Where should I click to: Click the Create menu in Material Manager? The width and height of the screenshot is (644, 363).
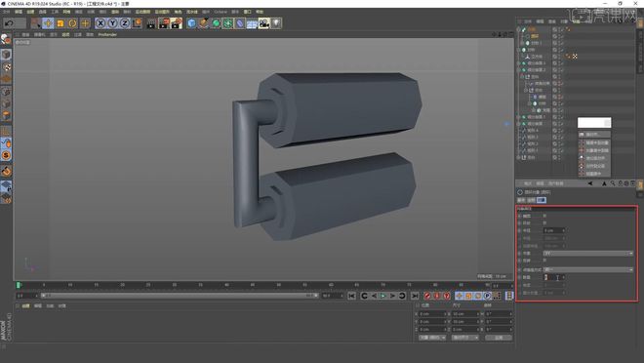coord(25,306)
